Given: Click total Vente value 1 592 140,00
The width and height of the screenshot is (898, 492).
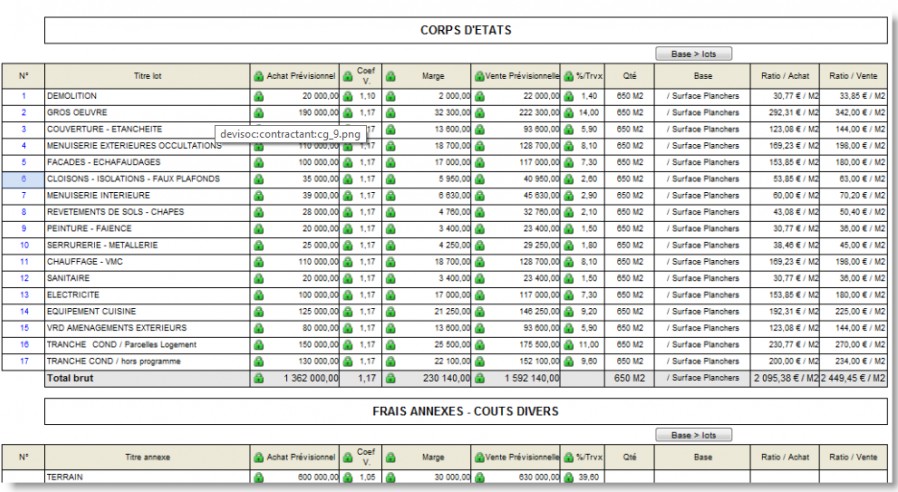Looking at the screenshot, I should 532,379.
